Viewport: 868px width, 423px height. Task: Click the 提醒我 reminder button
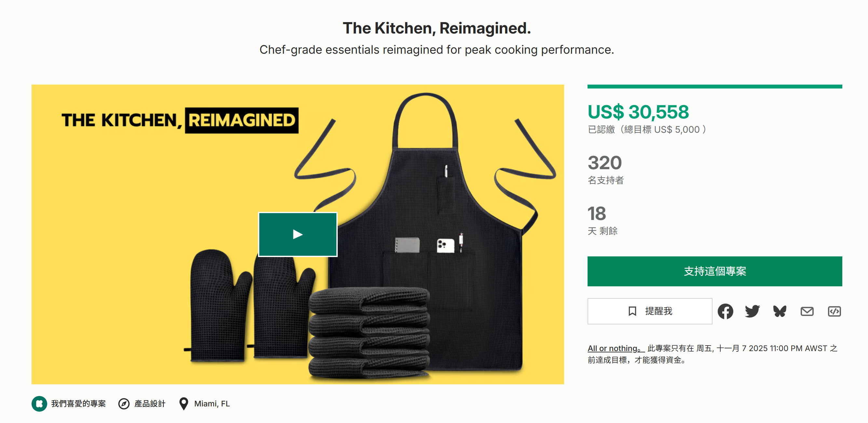pyautogui.click(x=649, y=311)
